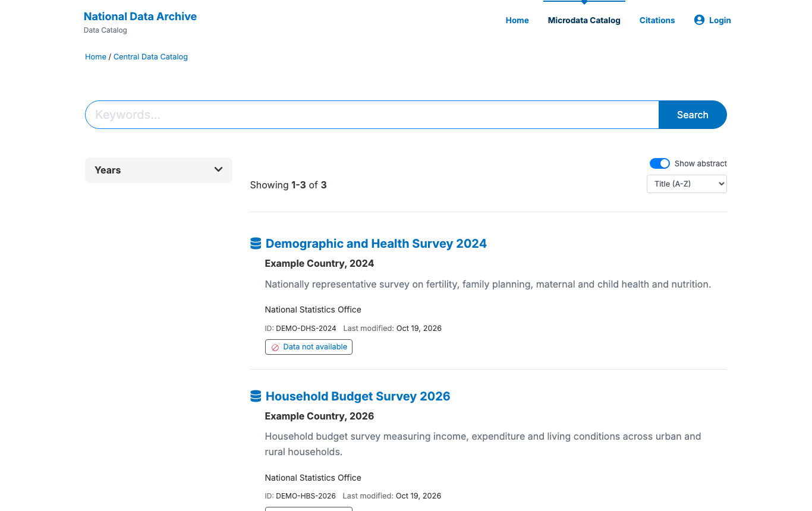Click database icon beside Household Budget Survey

pyautogui.click(x=256, y=396)
